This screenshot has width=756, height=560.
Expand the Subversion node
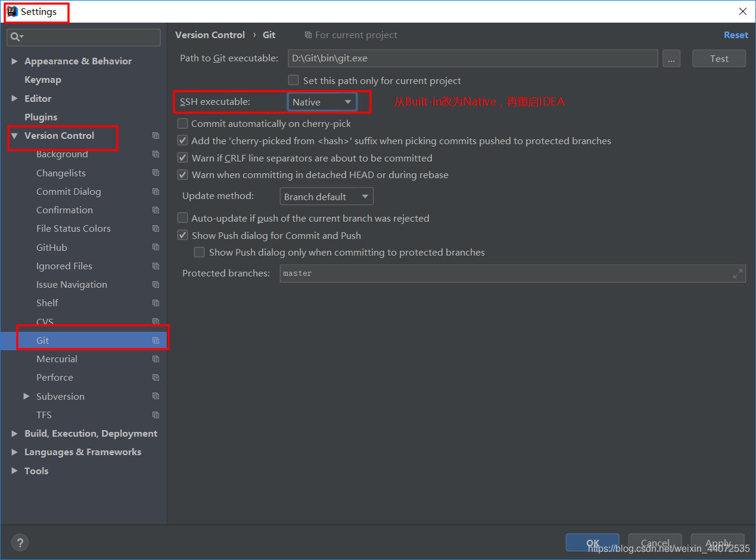click(26, 396)
